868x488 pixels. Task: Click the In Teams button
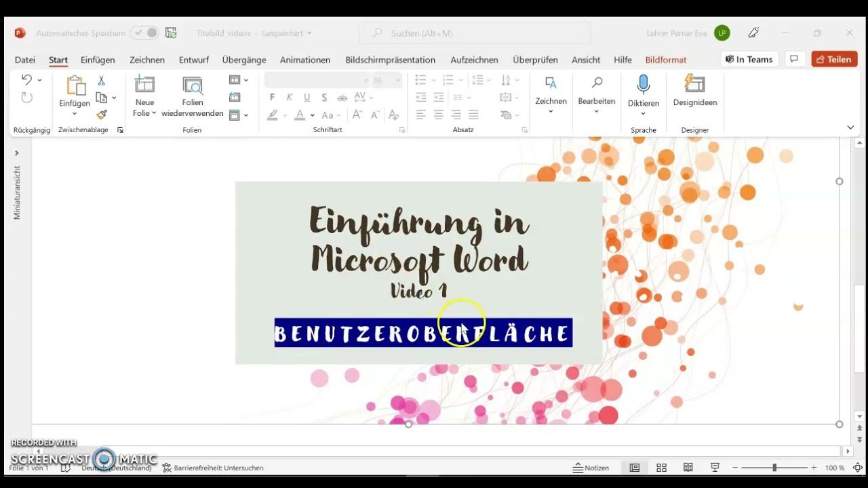click(749, 59)
